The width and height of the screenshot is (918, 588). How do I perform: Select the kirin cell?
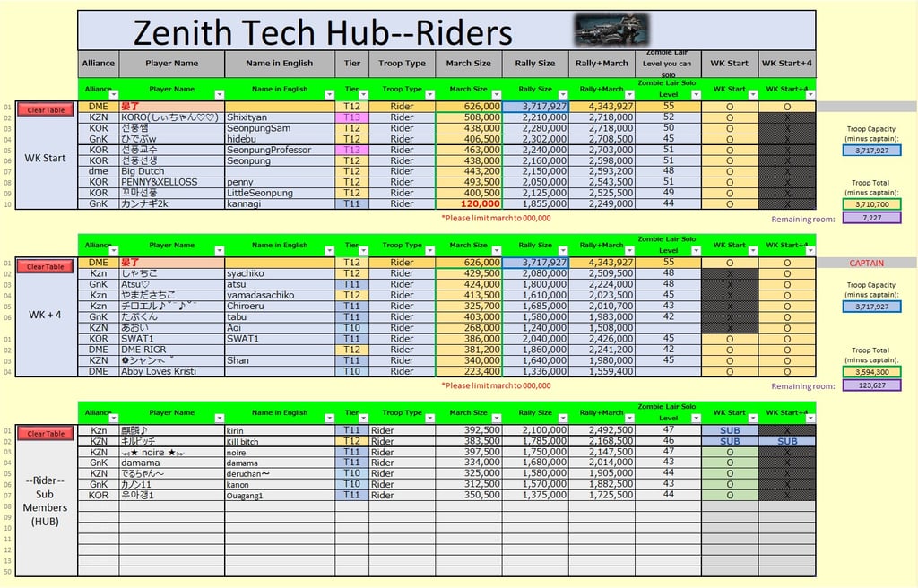tap(280, 430)
